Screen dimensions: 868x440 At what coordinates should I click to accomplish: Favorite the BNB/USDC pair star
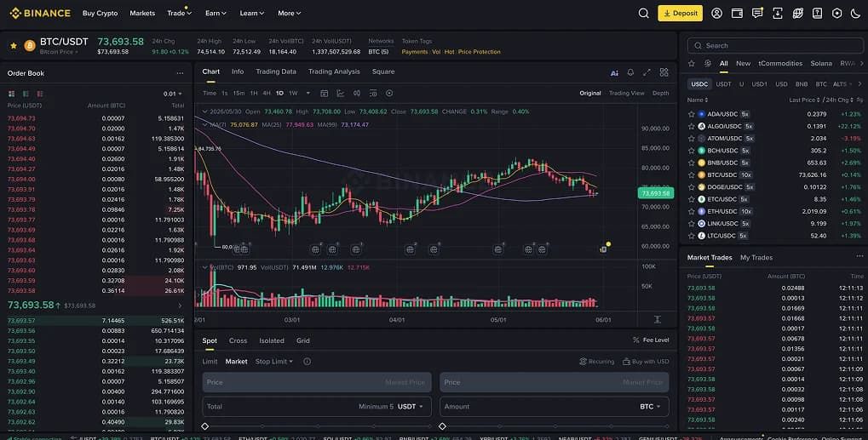point(692,163)
